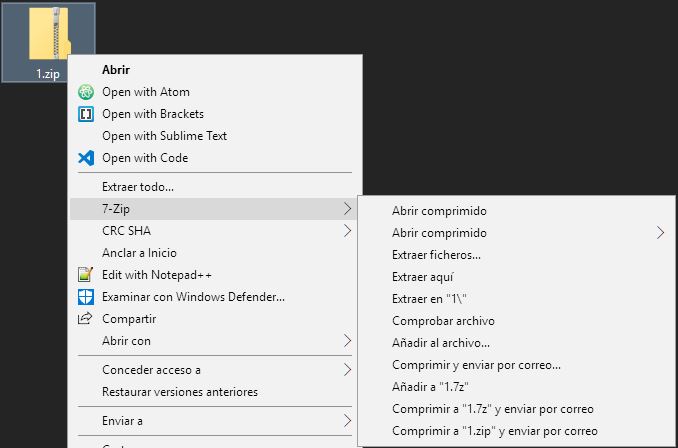678x448 pixels.
Task: Open the Conceder acceso a entry
Action: [215, 370]
